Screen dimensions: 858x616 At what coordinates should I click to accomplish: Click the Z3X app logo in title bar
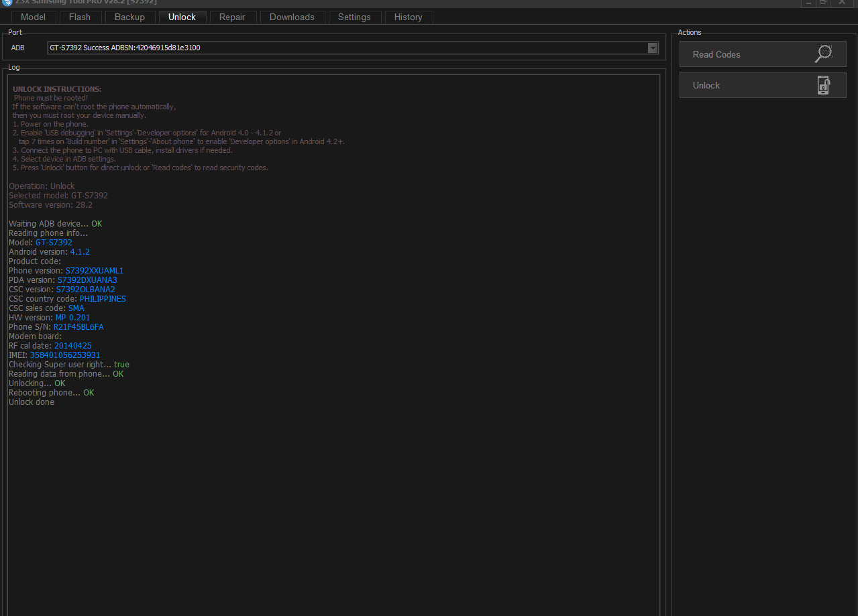(x=7, y=2)
